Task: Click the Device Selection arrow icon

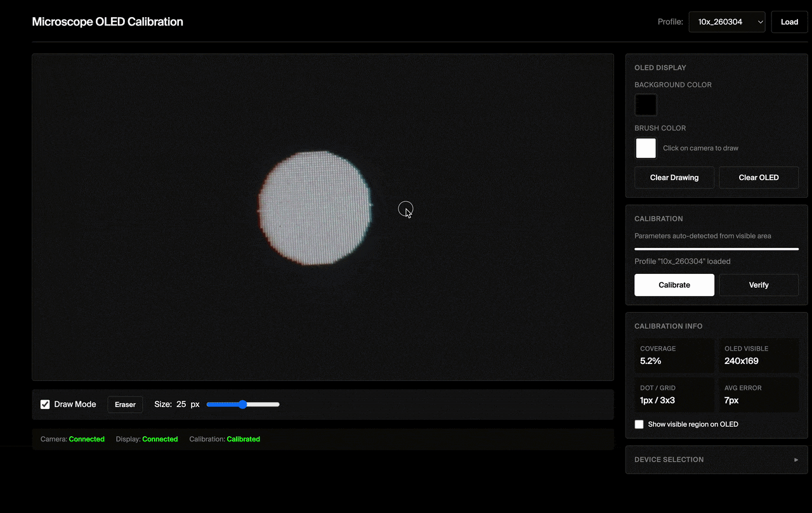Action: [x=796, y=460]
